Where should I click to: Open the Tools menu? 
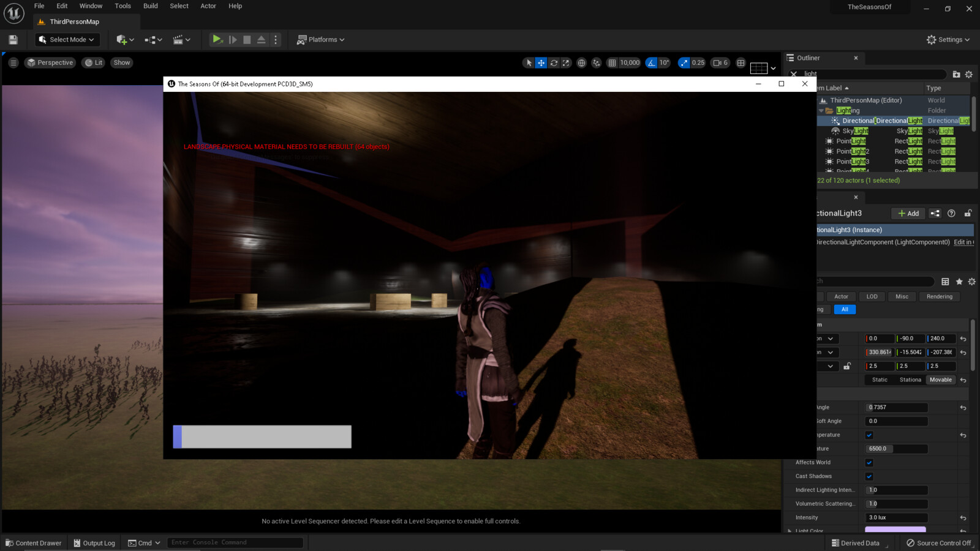pos(123,6)
